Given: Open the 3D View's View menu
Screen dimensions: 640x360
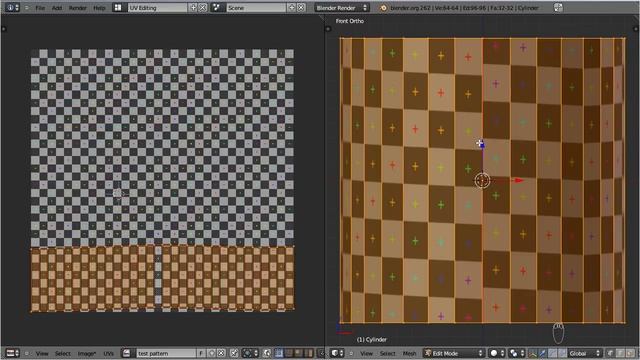Looking at the screenshot, I should pyautogui.click(x=367, y=353).
